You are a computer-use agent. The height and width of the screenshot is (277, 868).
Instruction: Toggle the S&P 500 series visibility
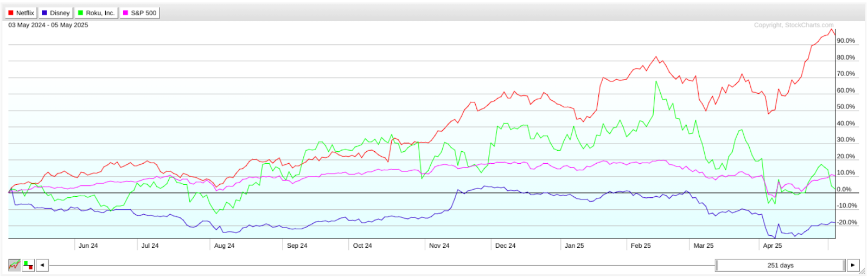pos(139,12)
